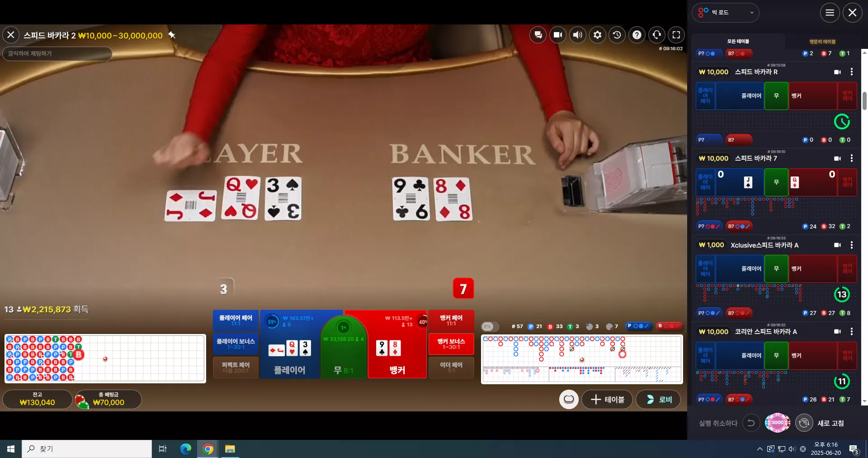The image size is (868, 458).
Task: Open video for 스피드 바카라 7
Action: coord(837,158)
